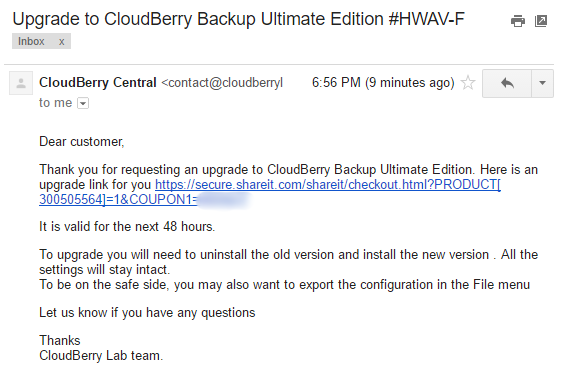Click the 'Let us know if you have any questions' line
583x378 pixels.
(147, 313)
